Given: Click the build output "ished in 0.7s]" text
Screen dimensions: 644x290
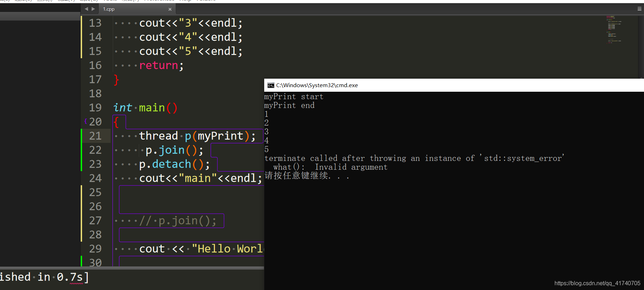Looking at the screenshot, I should pos(44,277).
